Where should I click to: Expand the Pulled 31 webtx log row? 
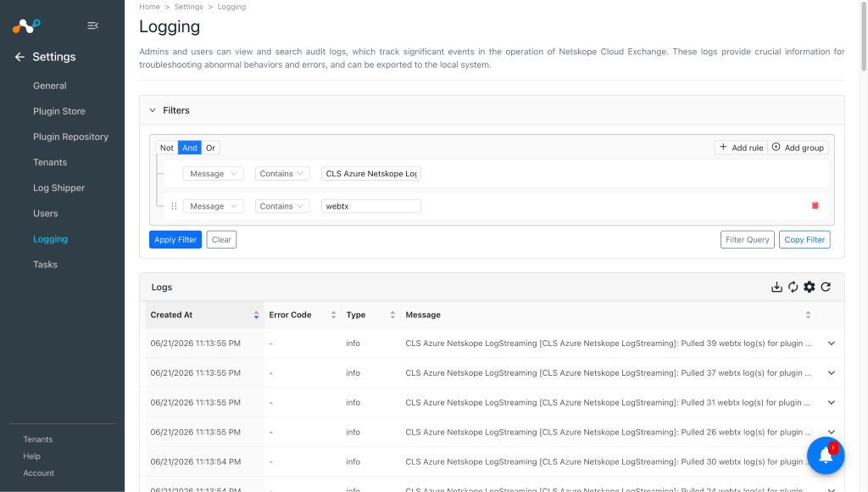(x=831, y=403)
